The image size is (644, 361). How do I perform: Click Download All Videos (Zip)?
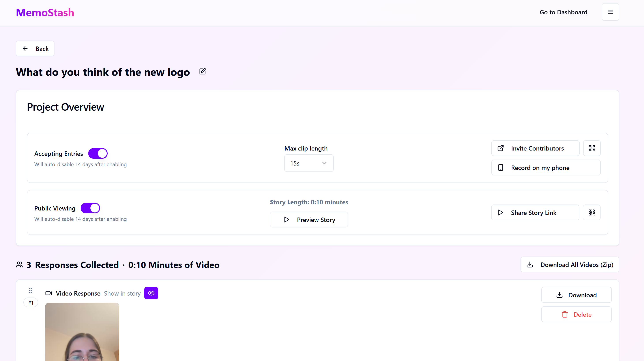(570, 264)
